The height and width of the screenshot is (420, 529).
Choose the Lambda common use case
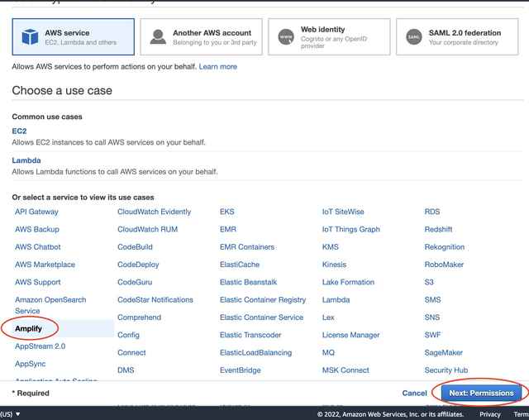pyautogui.click(x=26, y=160)
